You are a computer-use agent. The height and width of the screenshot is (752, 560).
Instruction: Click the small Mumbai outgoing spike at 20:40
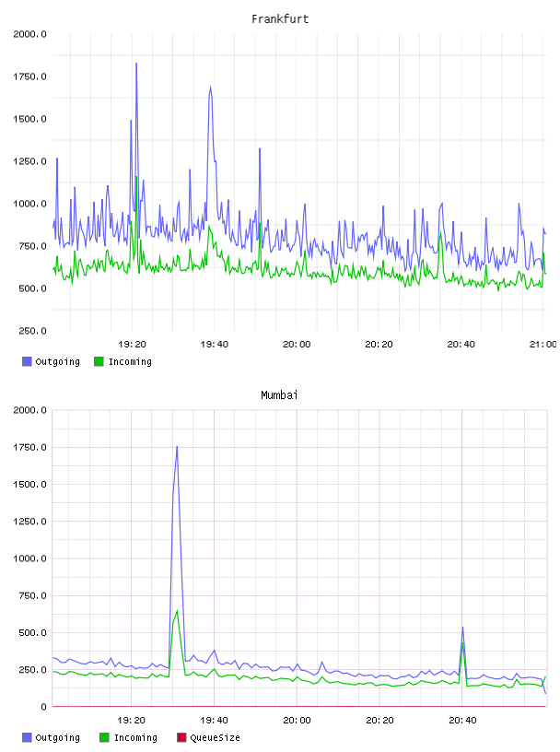click(x=462, y=628)
